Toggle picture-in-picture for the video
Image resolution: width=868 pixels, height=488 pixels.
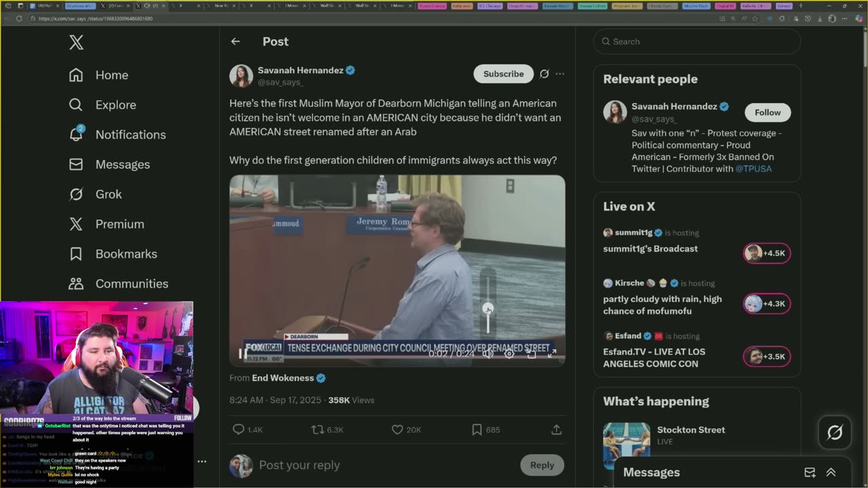(x=531, y=353)
